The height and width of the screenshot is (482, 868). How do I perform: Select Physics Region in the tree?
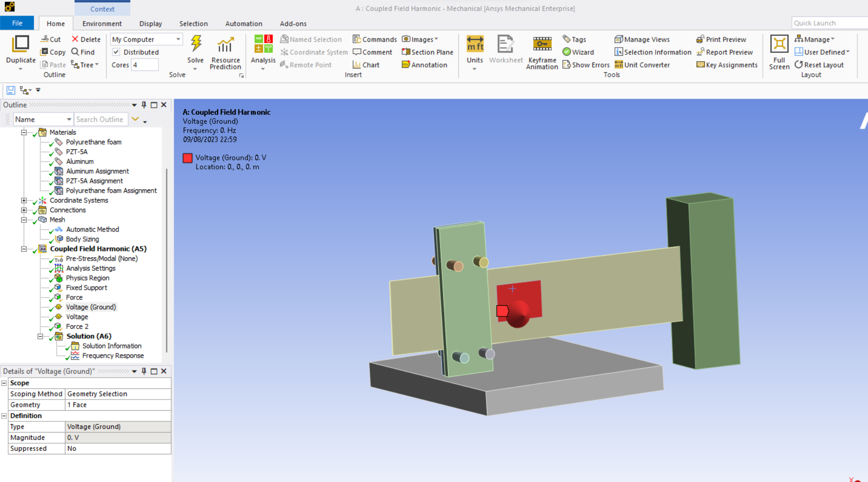point(87,278)
